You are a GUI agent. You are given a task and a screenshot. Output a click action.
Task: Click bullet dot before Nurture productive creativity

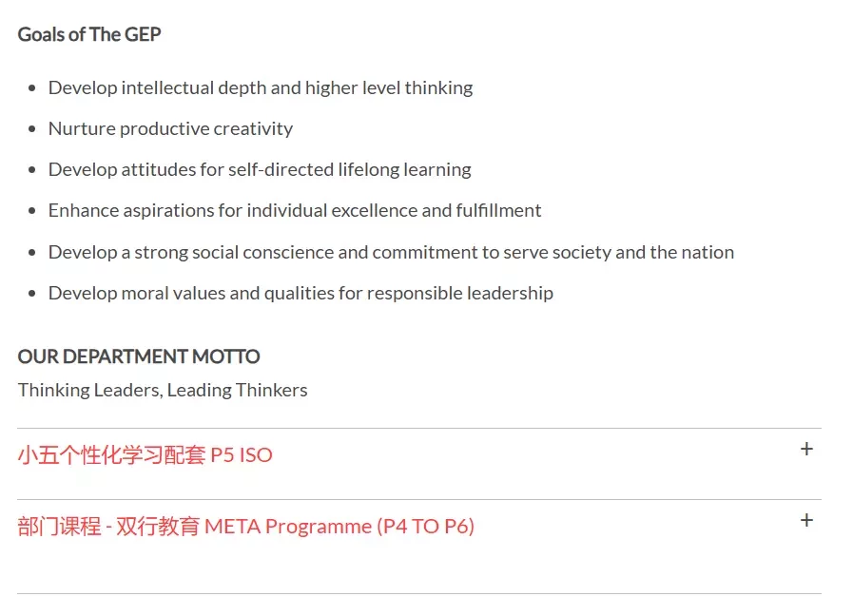32,129
